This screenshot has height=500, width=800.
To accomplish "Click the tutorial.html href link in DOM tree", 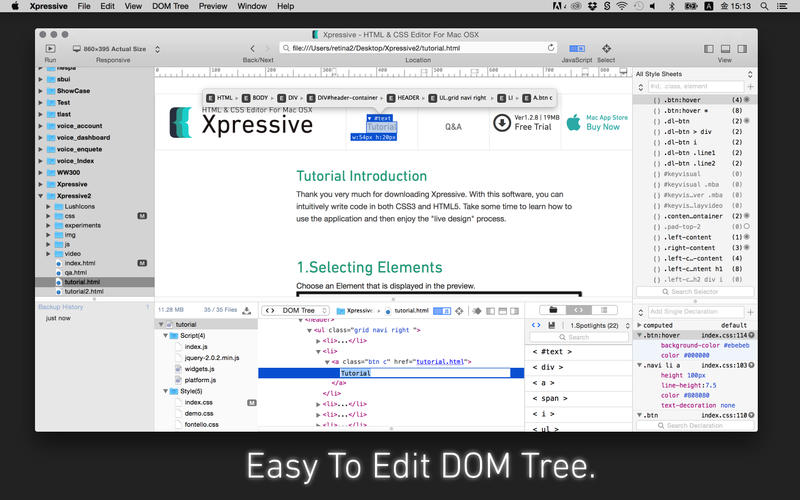I will (x=440, y=362).
